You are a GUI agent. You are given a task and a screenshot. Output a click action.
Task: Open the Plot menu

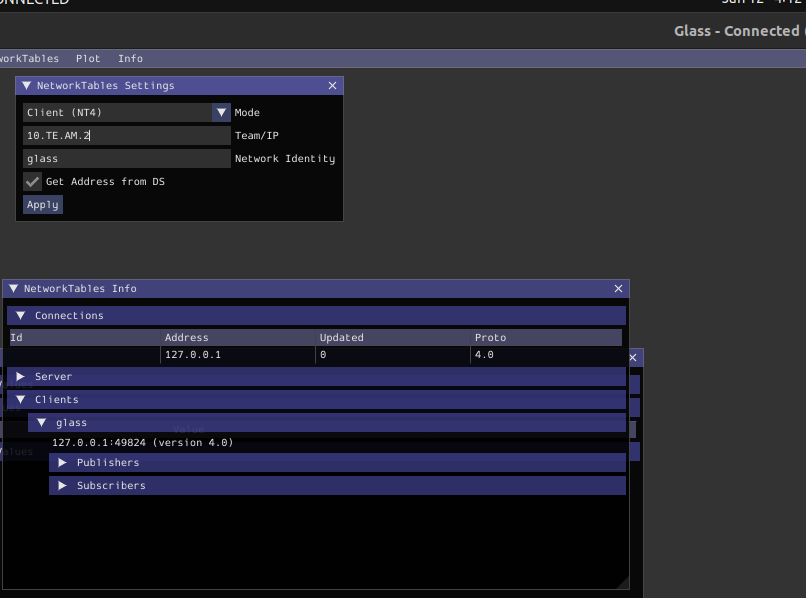pos(88,59)
